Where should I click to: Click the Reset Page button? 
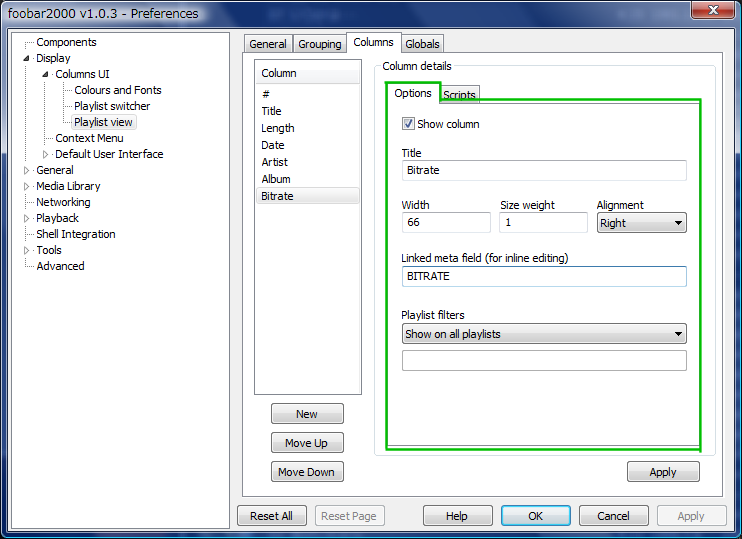349,516
